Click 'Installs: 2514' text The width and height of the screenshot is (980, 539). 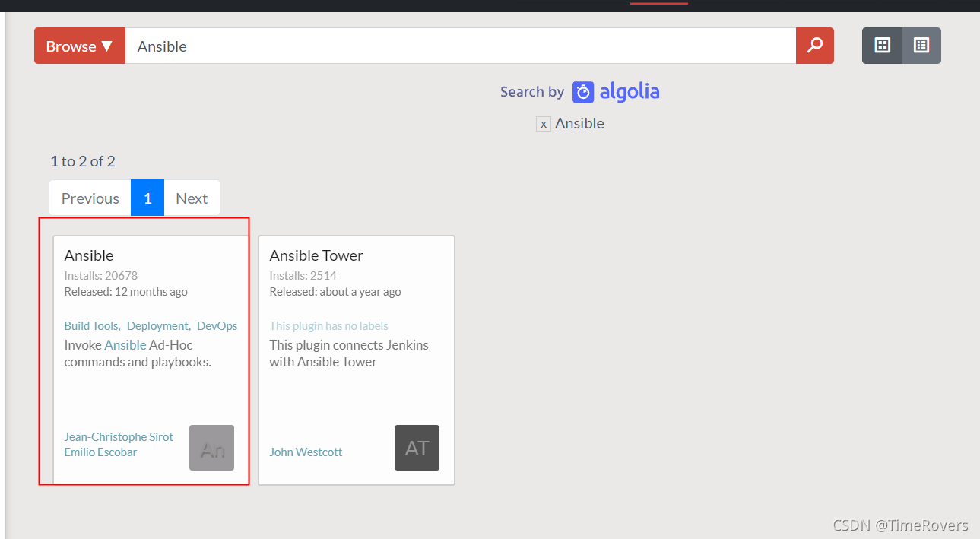coord(303,276)
